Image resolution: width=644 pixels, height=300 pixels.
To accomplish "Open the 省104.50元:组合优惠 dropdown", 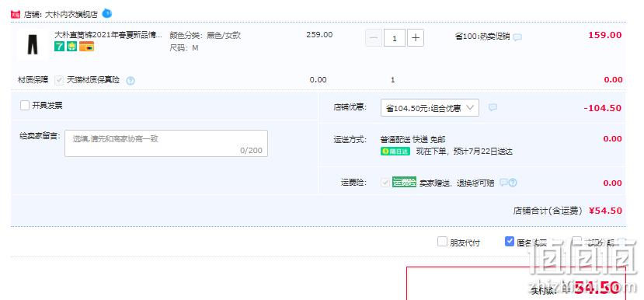I will tap(430, 108).
